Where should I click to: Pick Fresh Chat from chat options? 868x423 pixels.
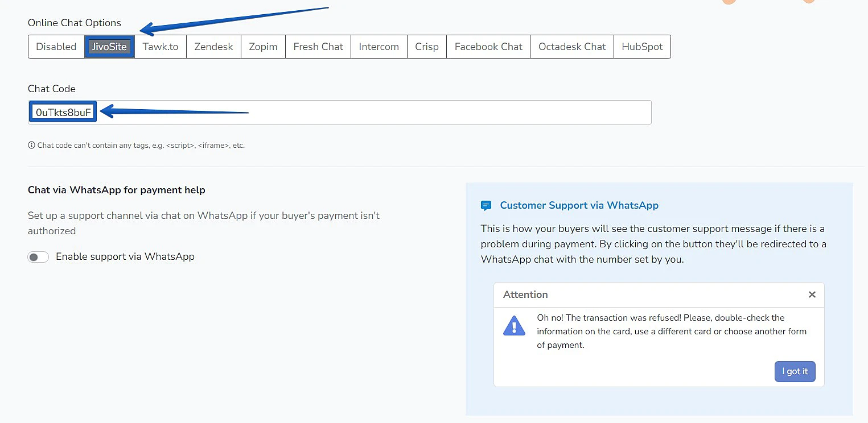(318, 47)
